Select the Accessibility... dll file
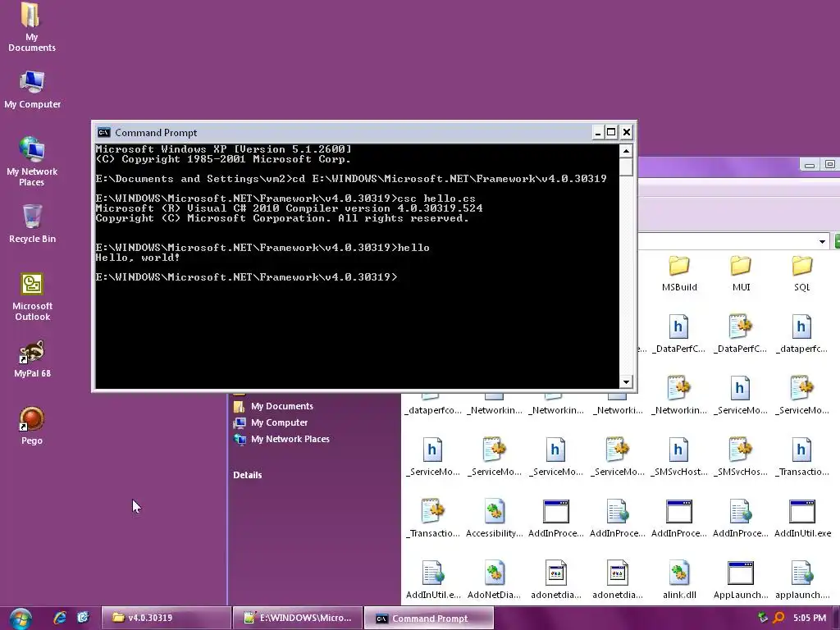This screenshot has height=630, width=840. [x=494, y=519]
